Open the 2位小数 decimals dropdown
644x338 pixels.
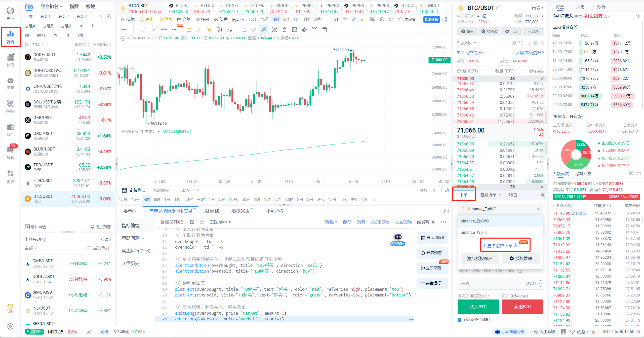pyautogui.click(x=466, y=43)
